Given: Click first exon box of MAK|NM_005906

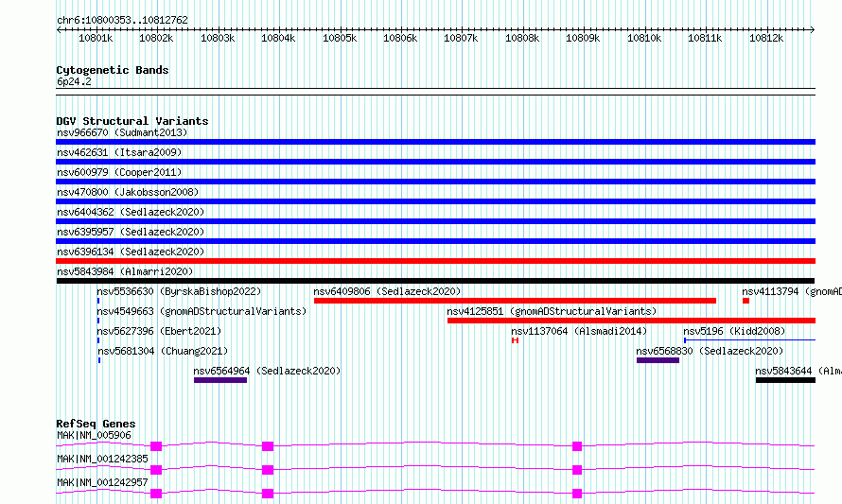Looking at the screenshot, I should (x=156, y=446).
